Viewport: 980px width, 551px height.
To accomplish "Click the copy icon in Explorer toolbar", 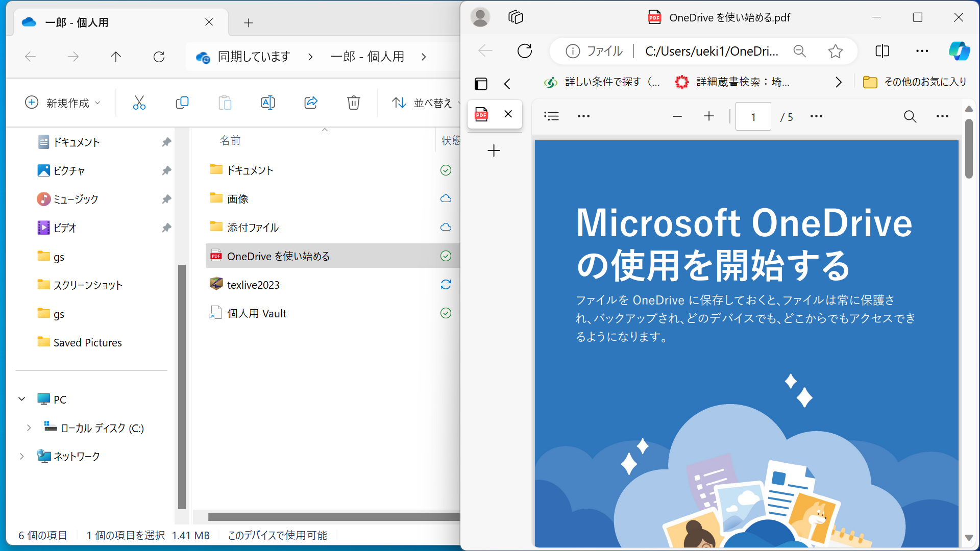I will tap(182, 102).
